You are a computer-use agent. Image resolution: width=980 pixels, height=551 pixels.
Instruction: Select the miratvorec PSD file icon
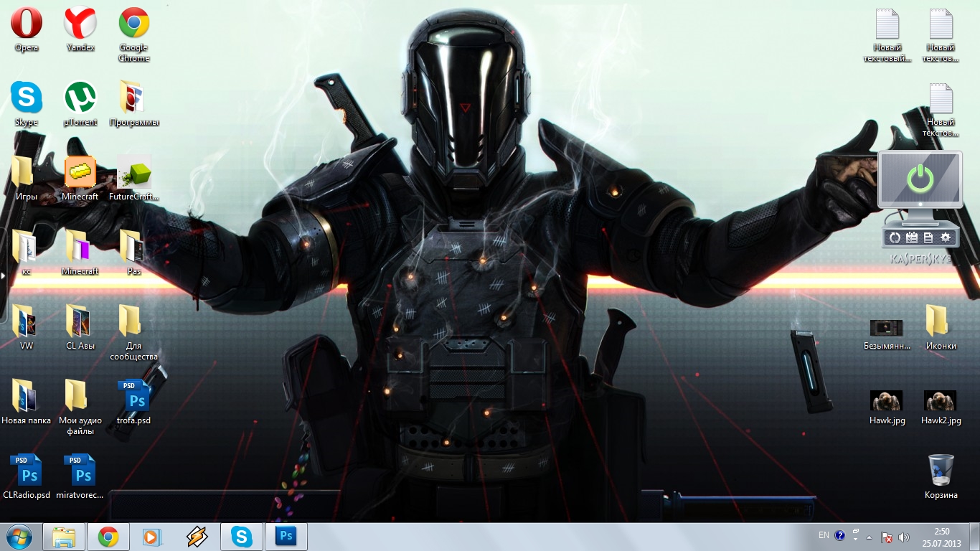[x=80, y=476]
